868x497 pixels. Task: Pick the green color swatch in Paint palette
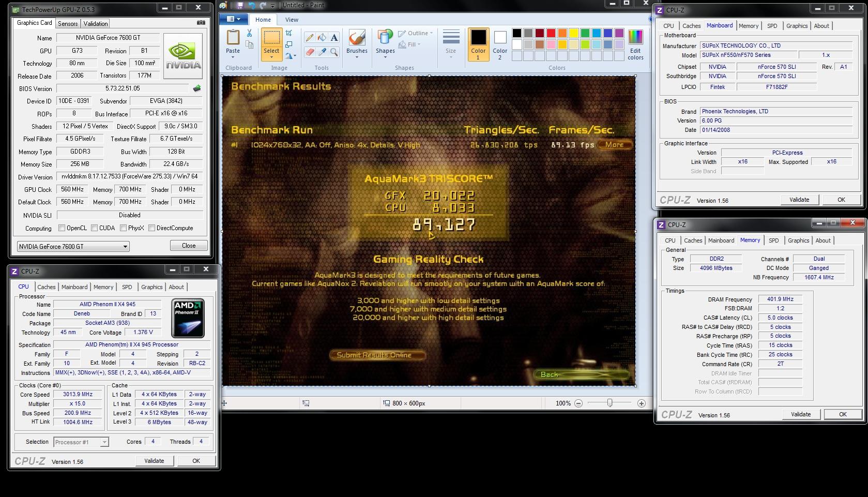point(585,33)
